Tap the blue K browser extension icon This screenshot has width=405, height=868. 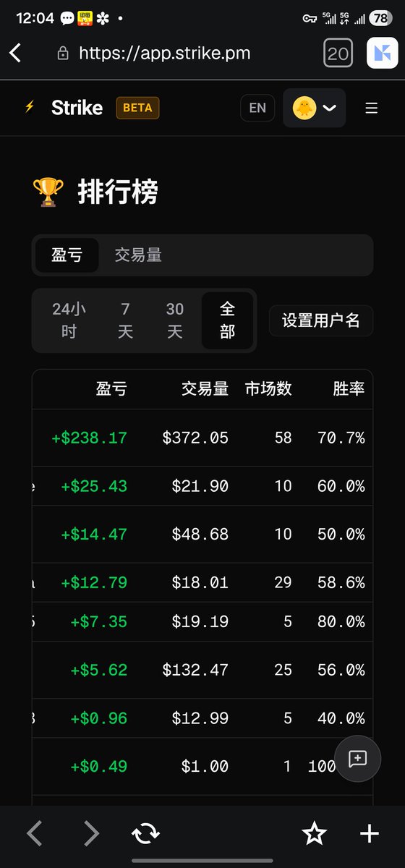383,53
